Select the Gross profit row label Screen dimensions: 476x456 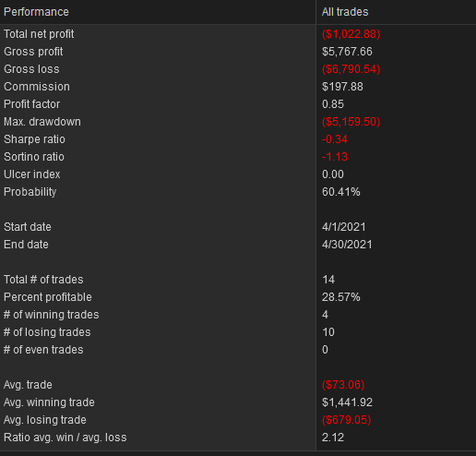point(33,52)
